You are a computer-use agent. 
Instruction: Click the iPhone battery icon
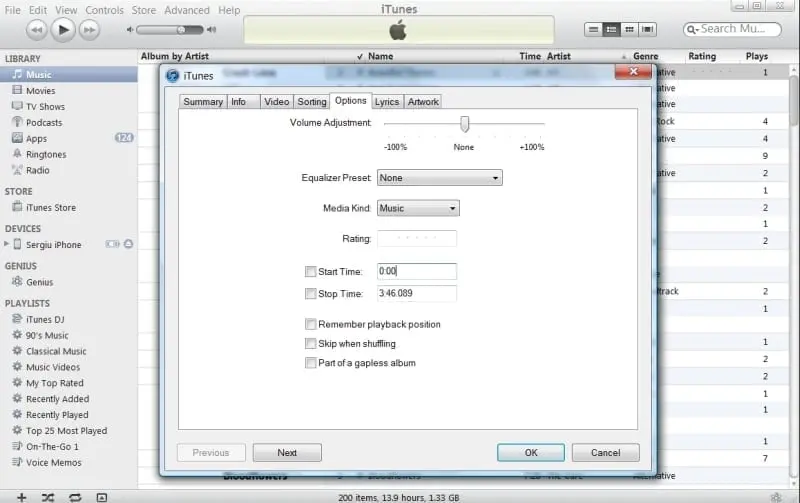coord(112,244)
